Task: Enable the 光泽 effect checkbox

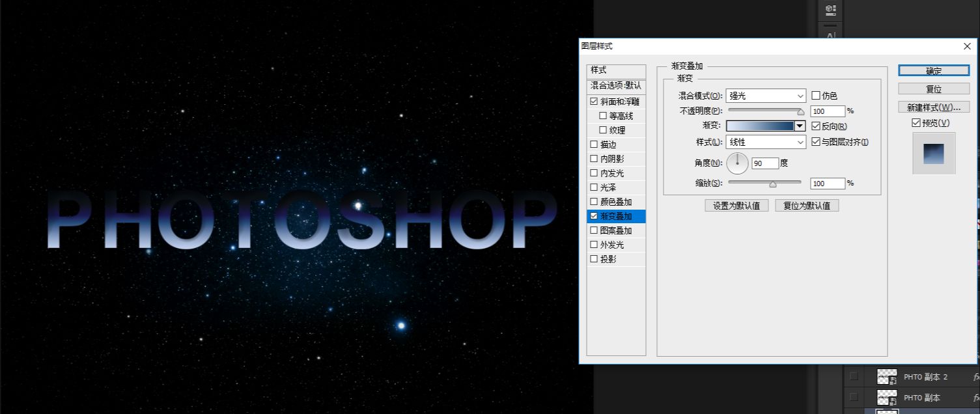Action: pyautogui.click(x=594, y=187)
